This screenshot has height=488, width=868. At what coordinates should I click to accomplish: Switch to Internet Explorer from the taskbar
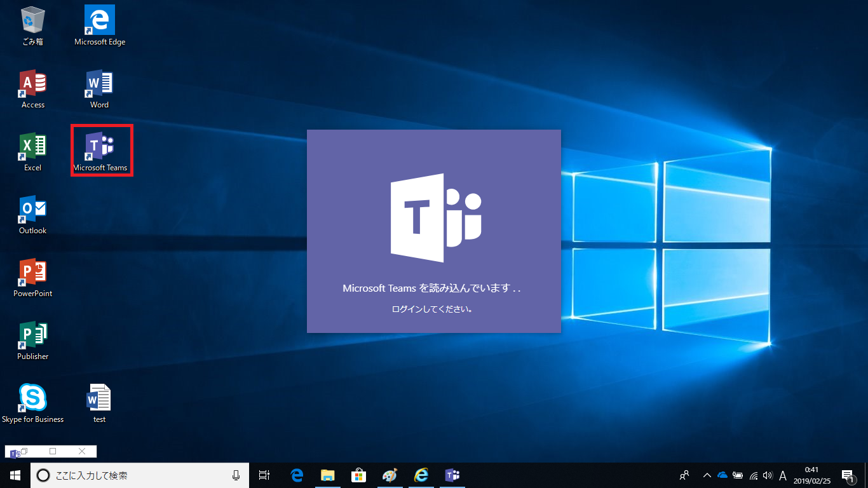421,475
